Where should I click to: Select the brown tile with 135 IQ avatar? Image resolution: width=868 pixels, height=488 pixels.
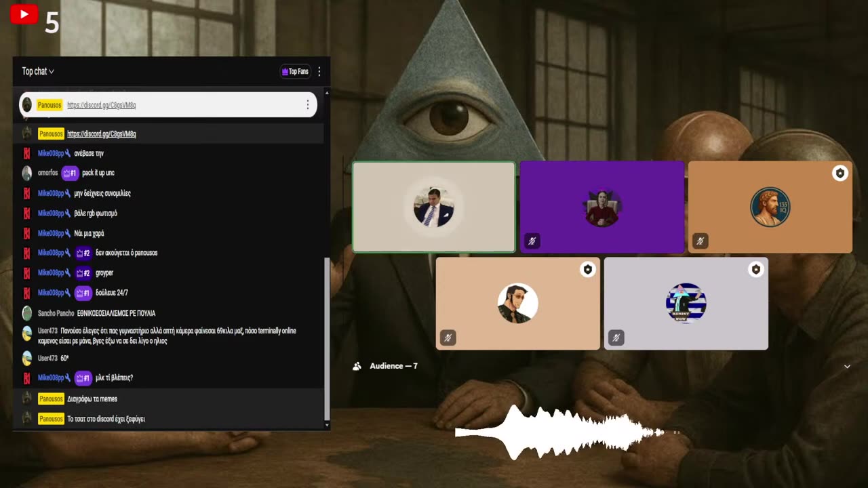770,207
